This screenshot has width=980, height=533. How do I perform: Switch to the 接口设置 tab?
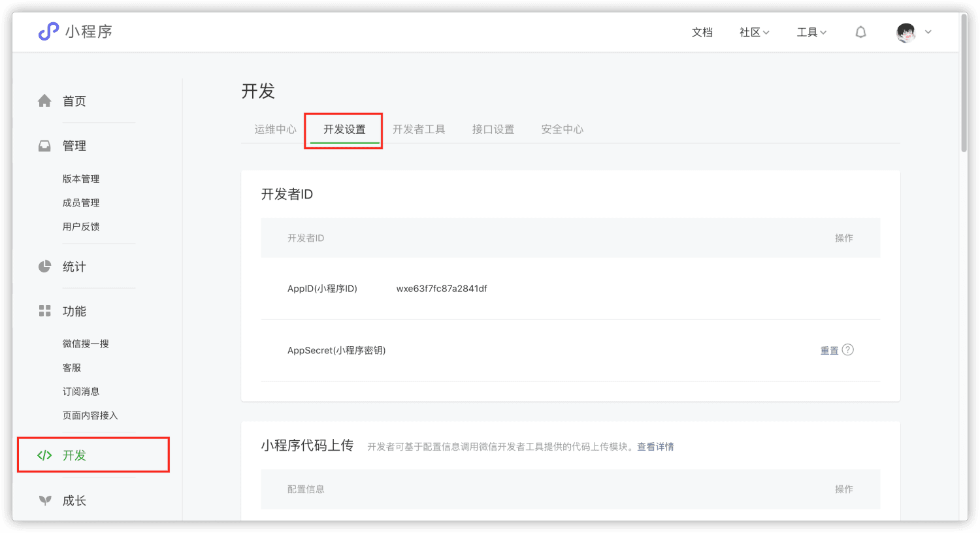(493, 129)
